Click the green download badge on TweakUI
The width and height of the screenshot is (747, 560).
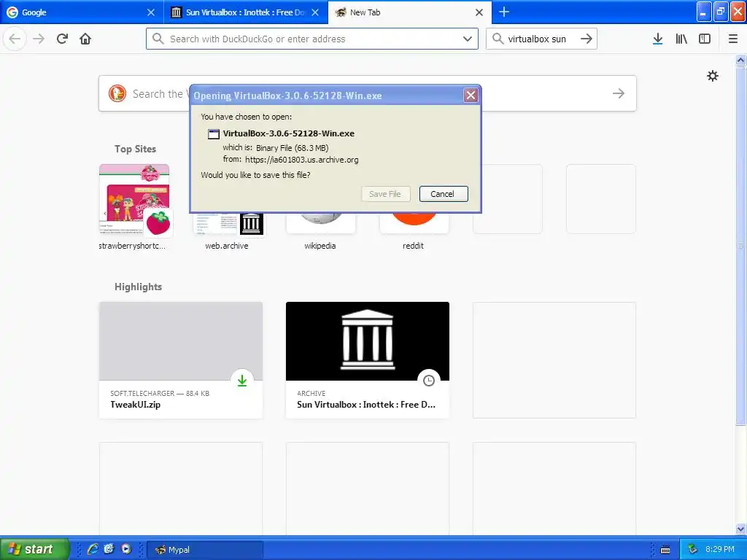point(242,380)
